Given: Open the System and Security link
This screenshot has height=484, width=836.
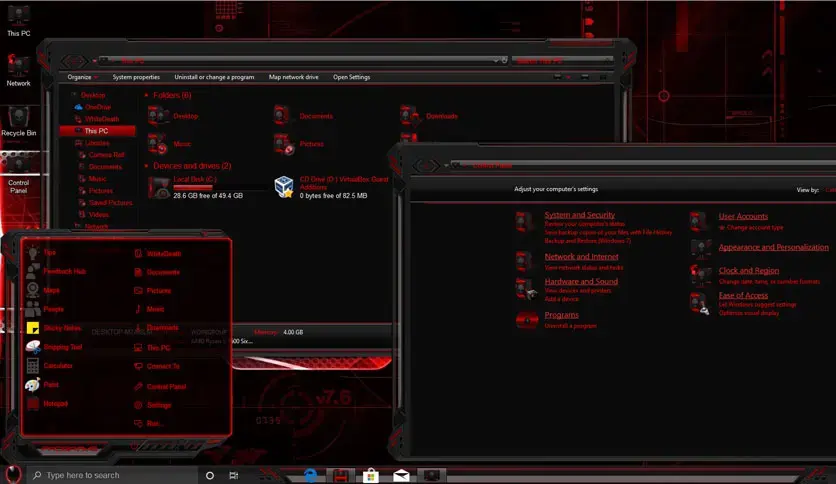Looking at the screenshot, I should [580, 215].
